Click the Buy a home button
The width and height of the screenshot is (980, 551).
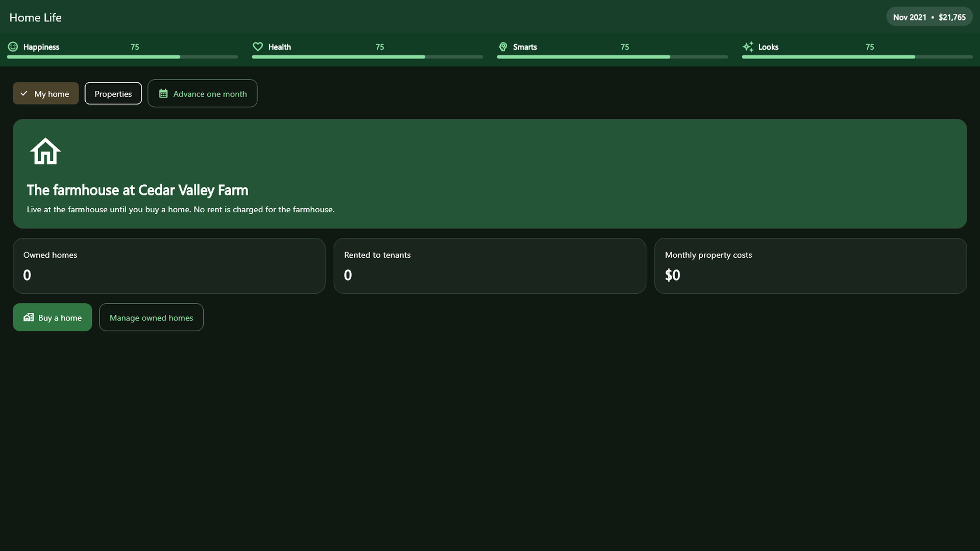(53, 317)
